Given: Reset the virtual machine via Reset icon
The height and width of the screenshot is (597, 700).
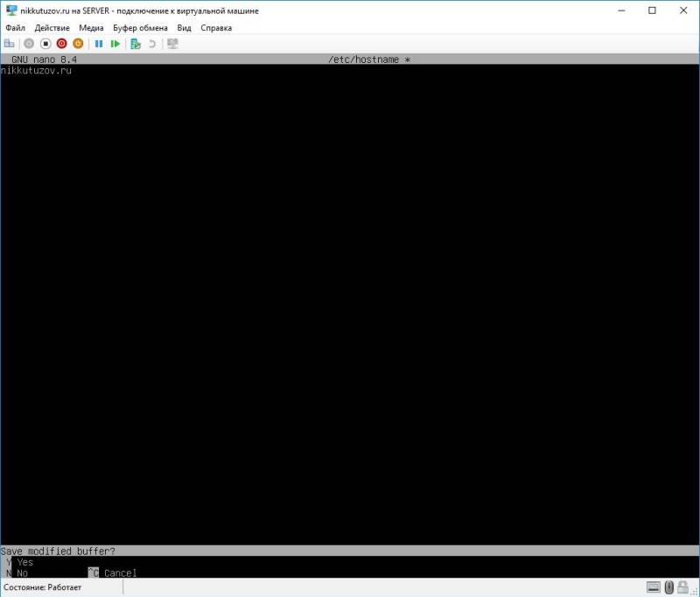Looking at the screenshot, I should pyautogui.click(x=116, y=43).
